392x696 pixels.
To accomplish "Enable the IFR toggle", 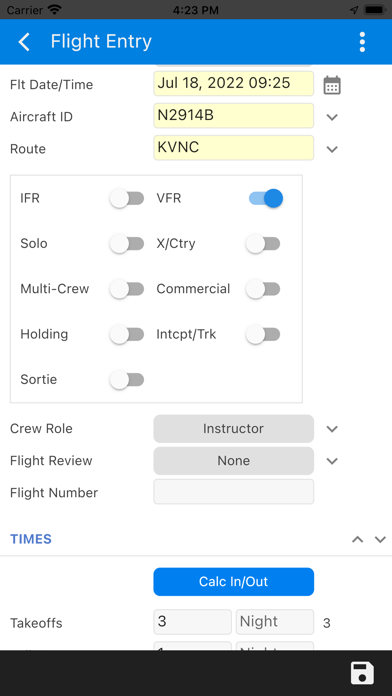I will click(127, 198).
